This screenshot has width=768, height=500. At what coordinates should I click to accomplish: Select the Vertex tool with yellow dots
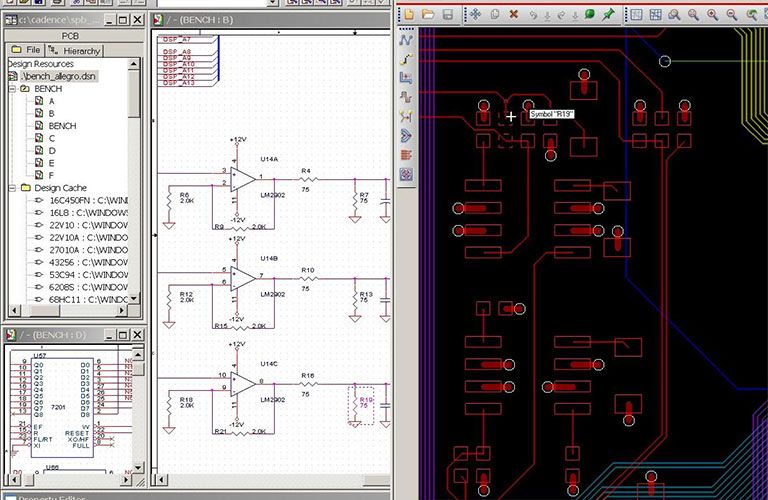406,117
